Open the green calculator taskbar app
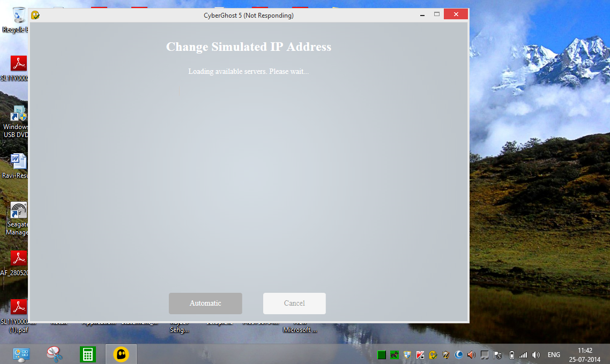Image resolution: width=610 pixels, height=364 pixels. point(87,354)
